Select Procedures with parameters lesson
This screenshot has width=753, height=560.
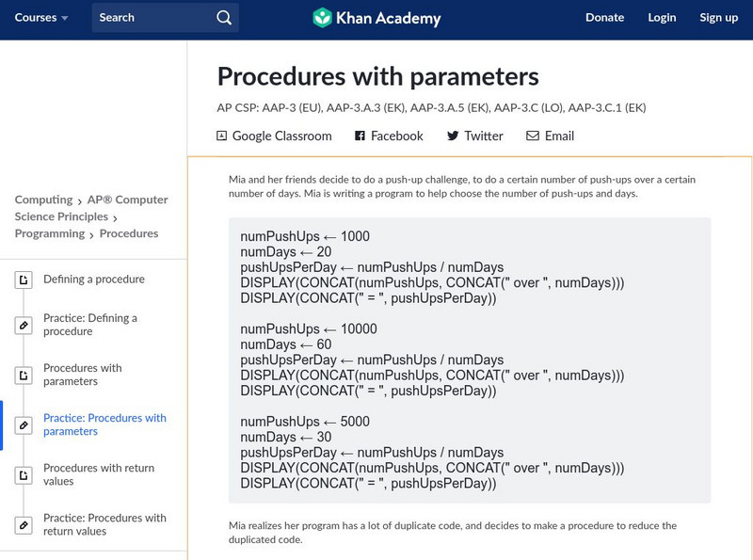(83, 375)
